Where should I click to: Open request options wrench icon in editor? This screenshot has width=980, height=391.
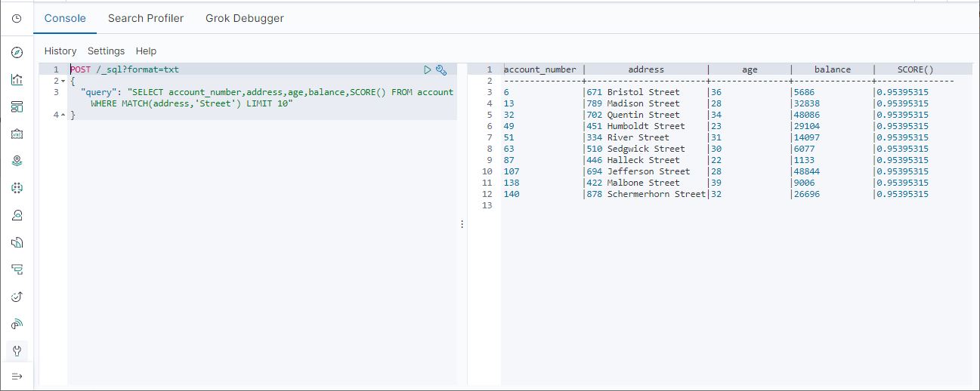click(x=442, y=69)
